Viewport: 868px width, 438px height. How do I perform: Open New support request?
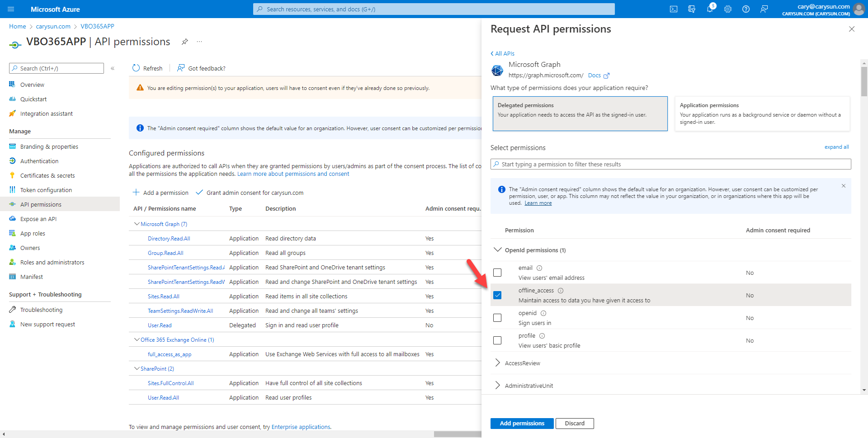tap(47, 324)
